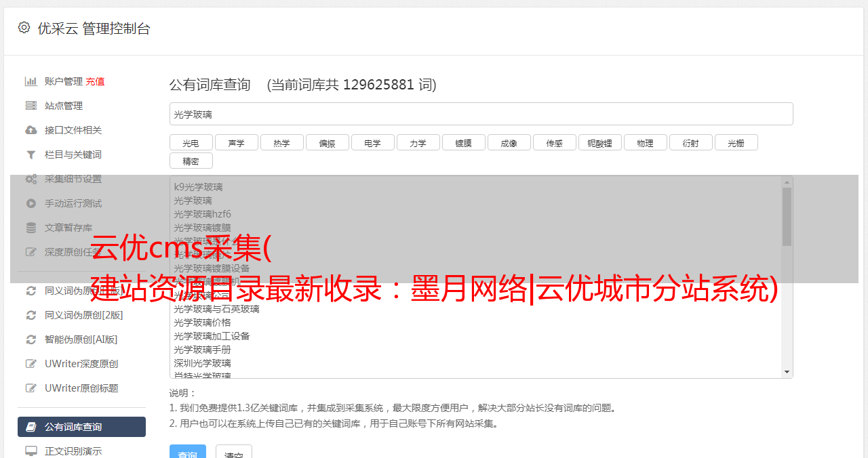
Task: Click the keyword search input field
Action: click(x=481, y=114)
